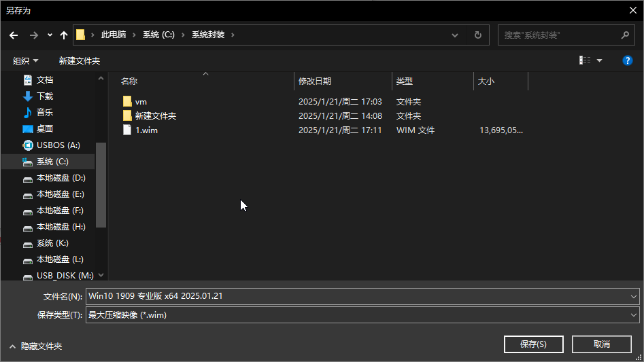Screen dimensions: 644x362
Task: Click the Back navigation arrow
Action: 14,35
